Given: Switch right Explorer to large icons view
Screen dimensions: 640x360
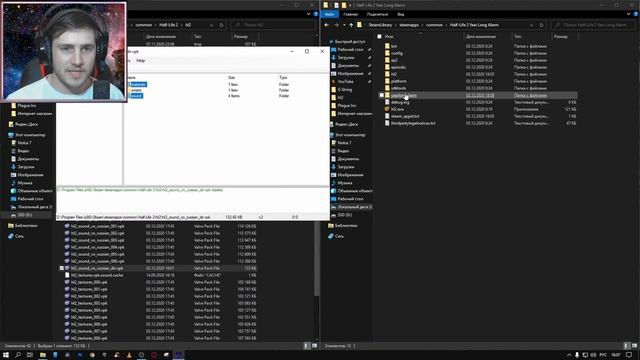Looking at the screenshot, I should (x=634, y=346).
